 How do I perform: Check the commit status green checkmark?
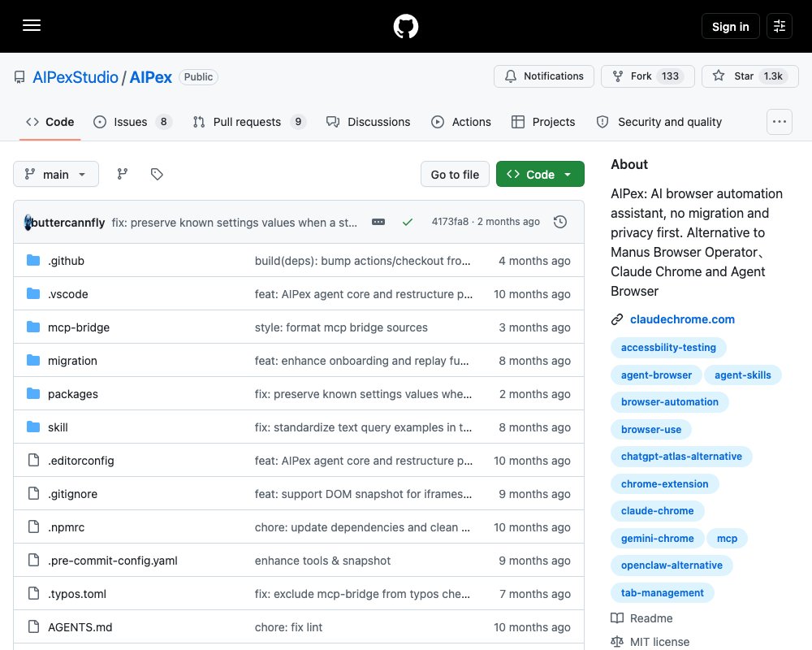click(x=408, y=222)
